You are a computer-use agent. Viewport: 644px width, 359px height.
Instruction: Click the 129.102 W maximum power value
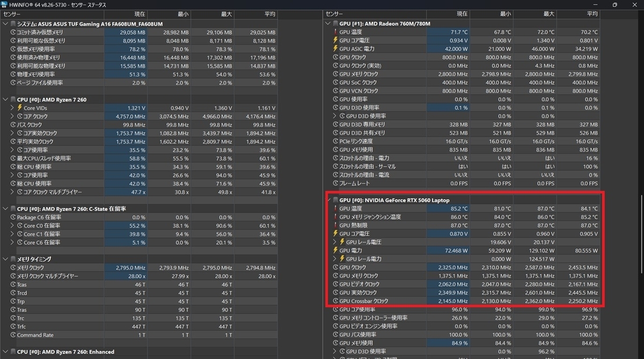tap(543, 251)
